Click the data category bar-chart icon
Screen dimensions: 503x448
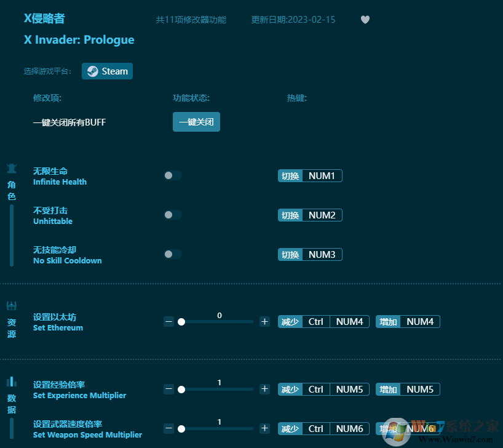click(x=12, y=382)
